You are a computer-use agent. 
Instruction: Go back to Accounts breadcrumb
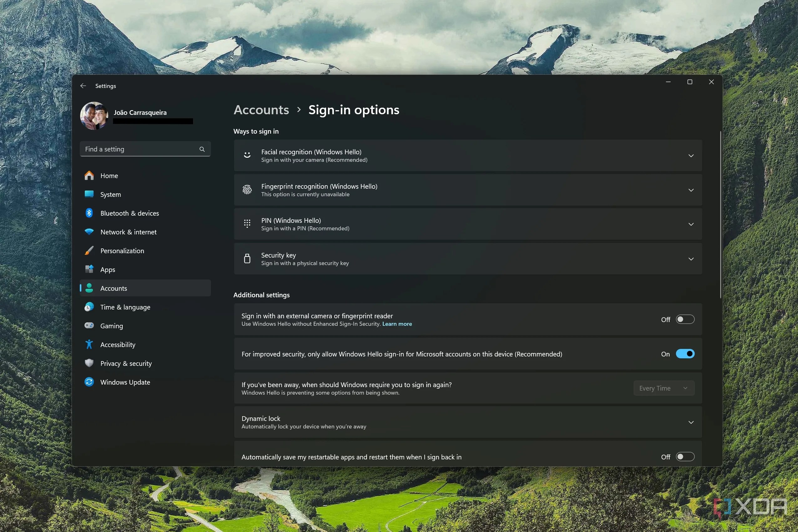[261, 110]
